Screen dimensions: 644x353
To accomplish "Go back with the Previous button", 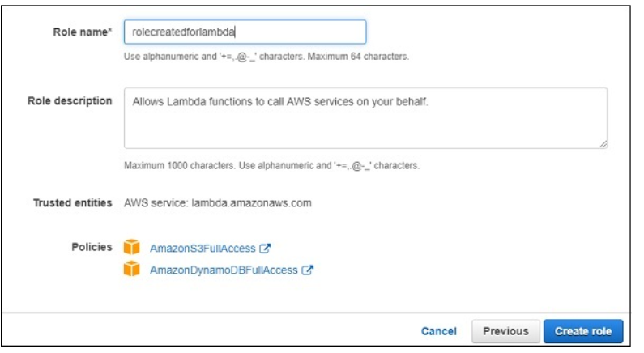I will (x=505, y=331).
